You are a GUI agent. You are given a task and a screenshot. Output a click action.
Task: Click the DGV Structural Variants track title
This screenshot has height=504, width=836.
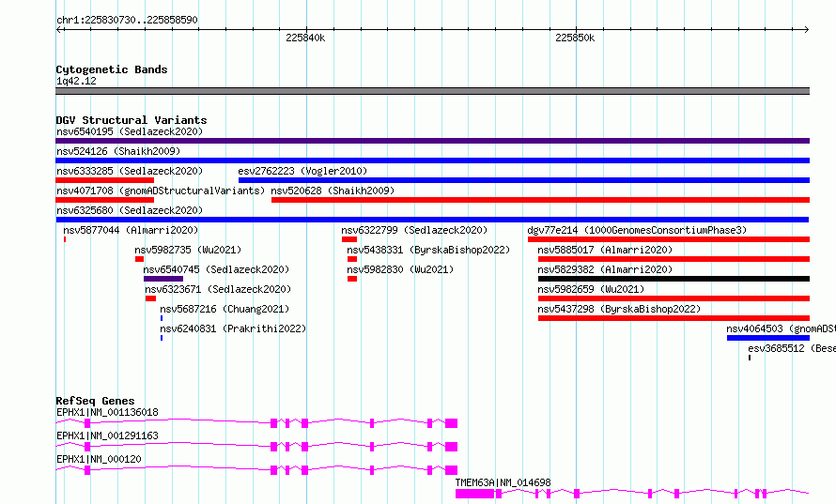[132, 120]
